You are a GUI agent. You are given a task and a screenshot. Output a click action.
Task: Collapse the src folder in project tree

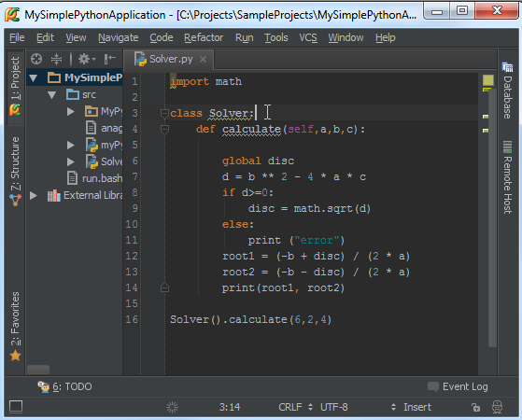(x=52, y=95)
